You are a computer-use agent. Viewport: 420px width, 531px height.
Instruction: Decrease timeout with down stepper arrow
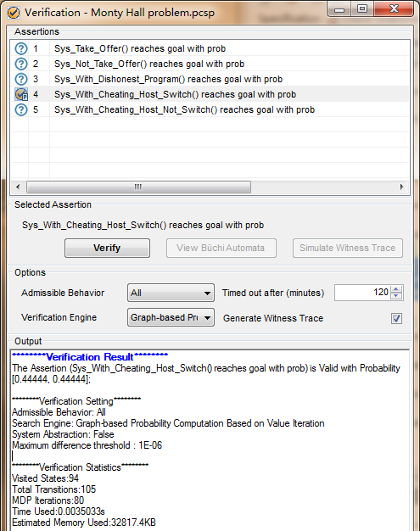pos(396,297)
